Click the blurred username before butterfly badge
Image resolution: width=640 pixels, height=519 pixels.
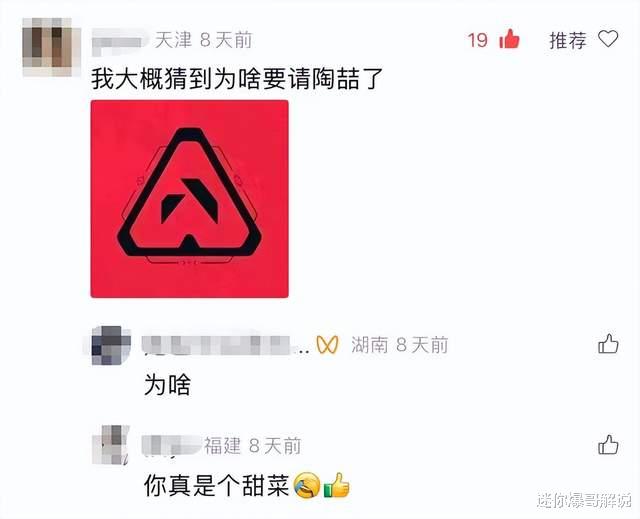(226, 345)
